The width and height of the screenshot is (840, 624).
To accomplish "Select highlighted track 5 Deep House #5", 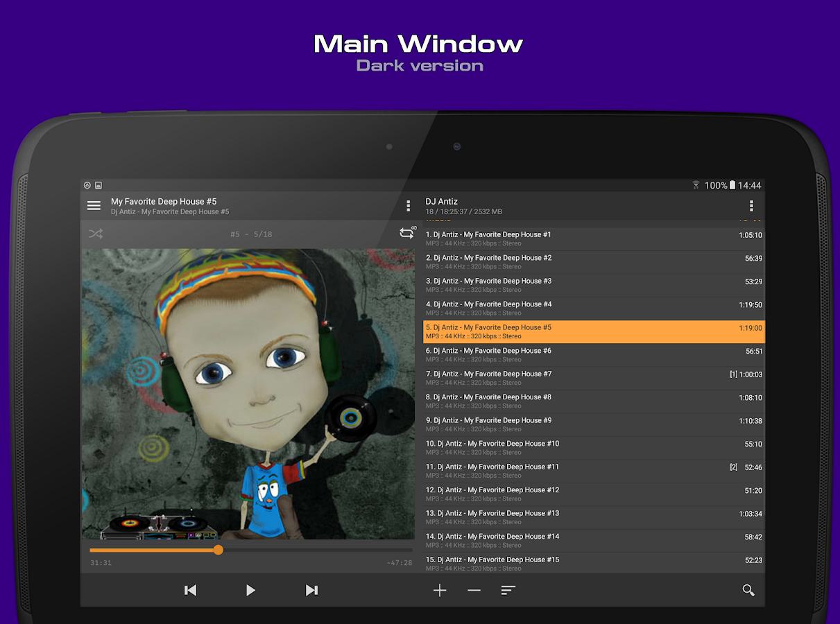I will coord(594,331).
